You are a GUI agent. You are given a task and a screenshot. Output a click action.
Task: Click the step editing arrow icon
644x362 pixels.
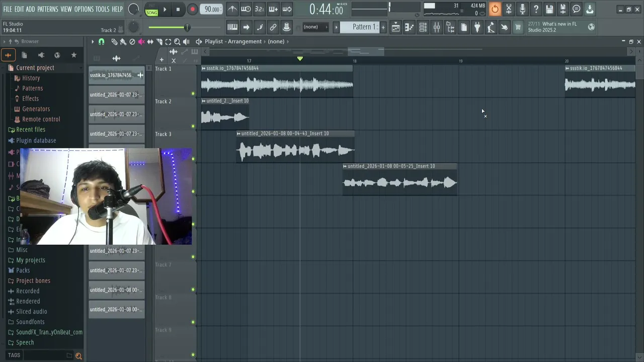246,27
